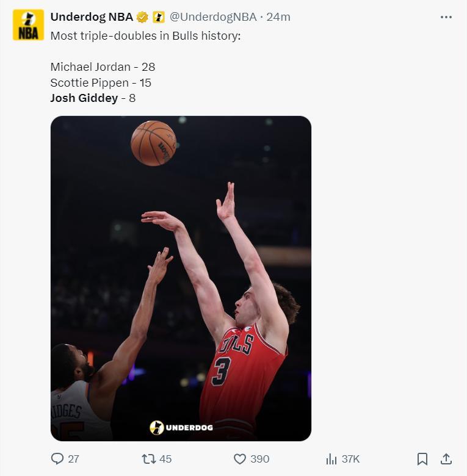Open the view analytics bar chart icon
The height and width of the screenshot is (476, 467).
[331, 458]
